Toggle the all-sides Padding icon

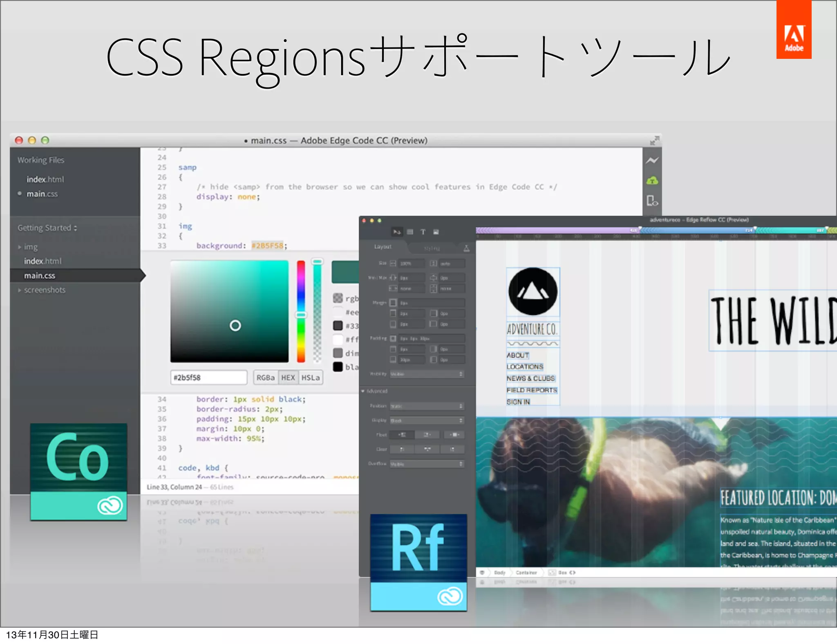tap(393, 338)
